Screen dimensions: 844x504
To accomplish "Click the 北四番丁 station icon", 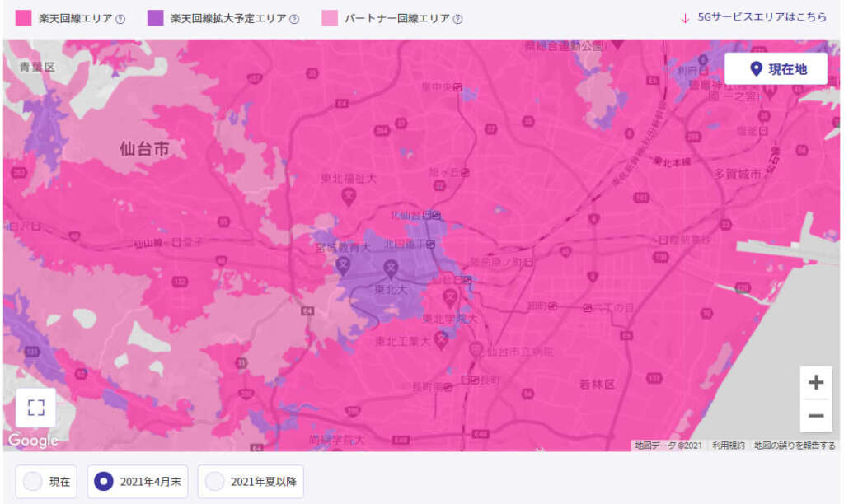I will [x=430, y=245].
